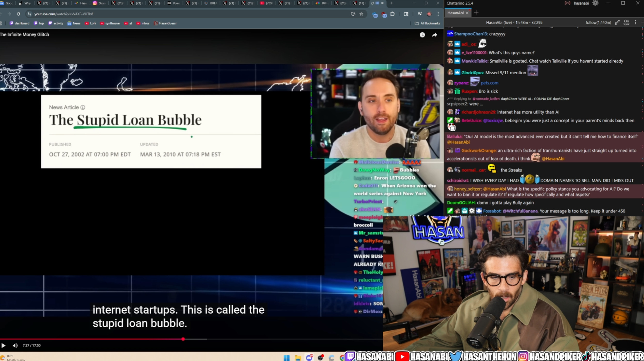Open the pets.com link in chat
The image size is (644, 361).
click(489, 83)
